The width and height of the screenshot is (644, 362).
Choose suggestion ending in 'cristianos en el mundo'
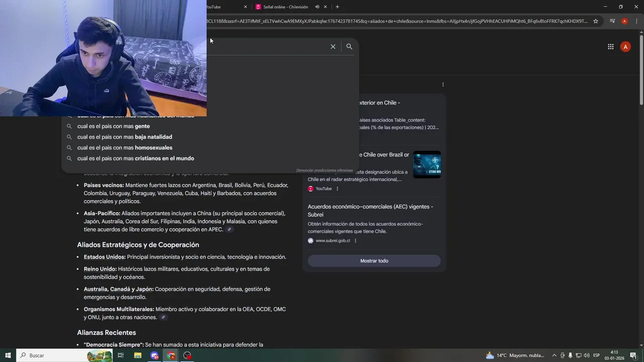[x=210, y=158]
